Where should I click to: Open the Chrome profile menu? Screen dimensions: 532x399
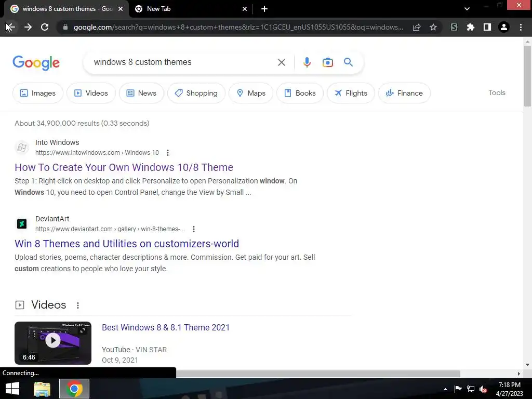504,27
